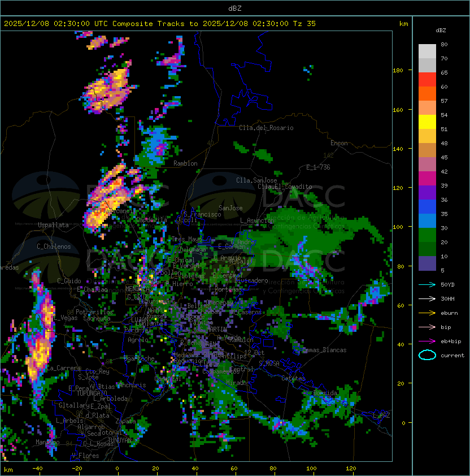Screen dimensions: 470x476
Task: Click the 'Catitas' map label
Action: tap(293, 378)
